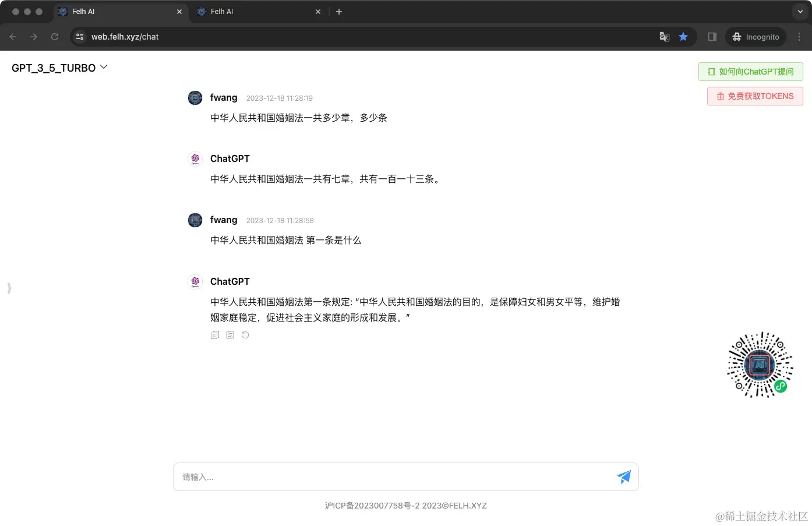Open the browser three-dot menu
Viewport: 812px width, 526px height.
click(x=800, y=37)
